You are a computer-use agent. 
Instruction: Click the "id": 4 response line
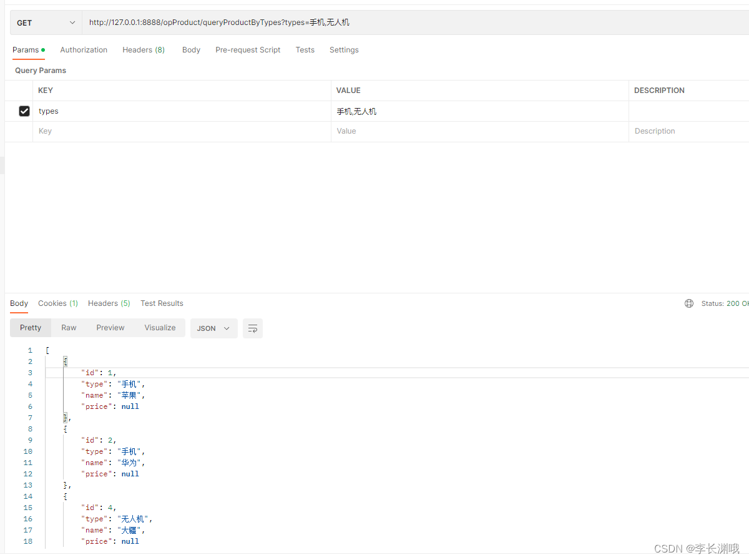point(99,508)
